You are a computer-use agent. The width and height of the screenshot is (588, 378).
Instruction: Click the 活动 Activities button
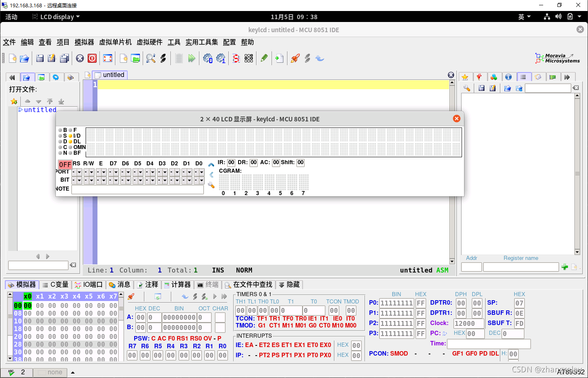pos(11,17)
